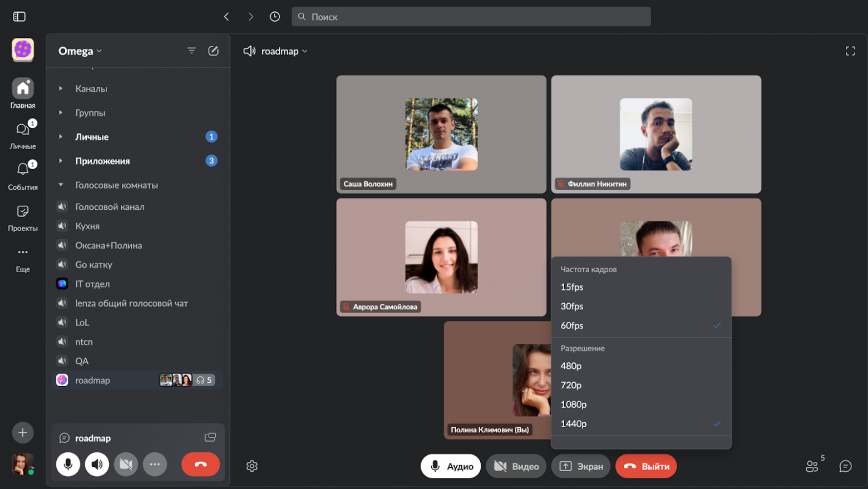Open the sidebar filter icon

point(191,51)
